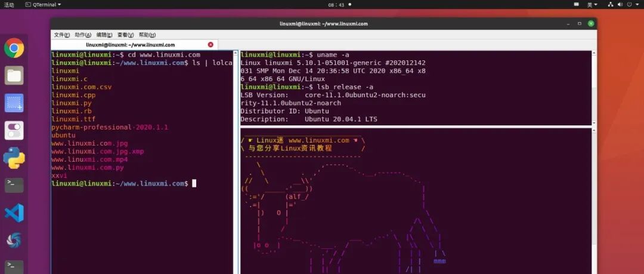Click the QTerminal window title bar text
Image resolution: width=644 pixels, height=274 pixels.
coord(324,24)
